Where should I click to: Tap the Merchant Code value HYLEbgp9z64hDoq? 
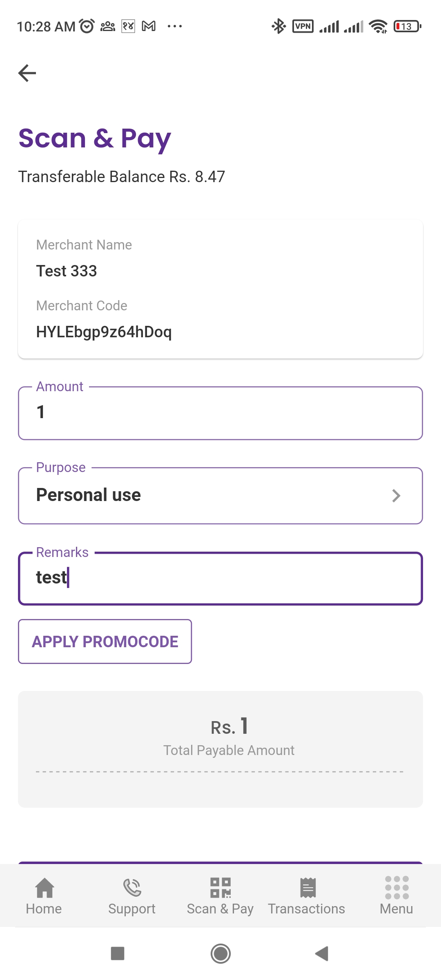click(104, 332)
